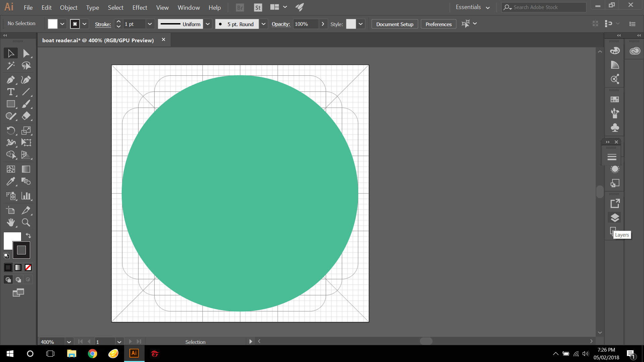This screenshot has height=362, width=644.
Task: Select the Magic Wand tool
Action: tap(11, 66)
